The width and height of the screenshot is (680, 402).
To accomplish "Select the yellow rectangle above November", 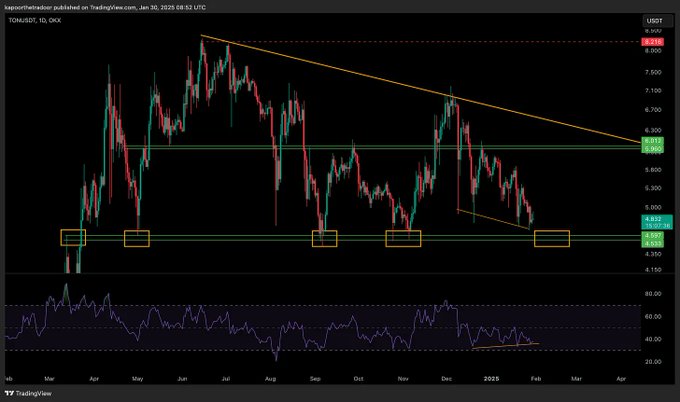I will tap(403, 238).
